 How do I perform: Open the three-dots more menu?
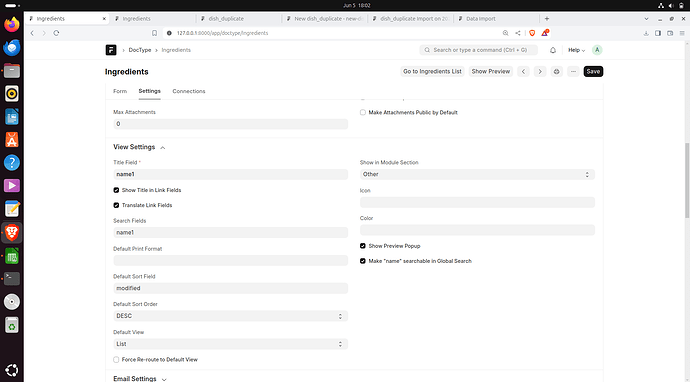pyautogui.click(x=573, y=71)
